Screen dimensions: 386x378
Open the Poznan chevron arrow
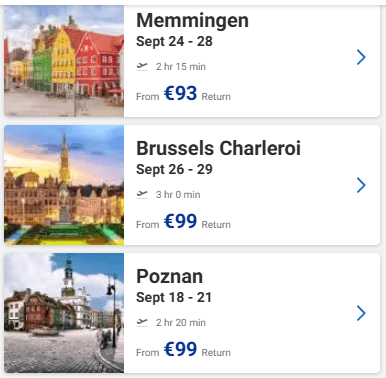[361, 313]
